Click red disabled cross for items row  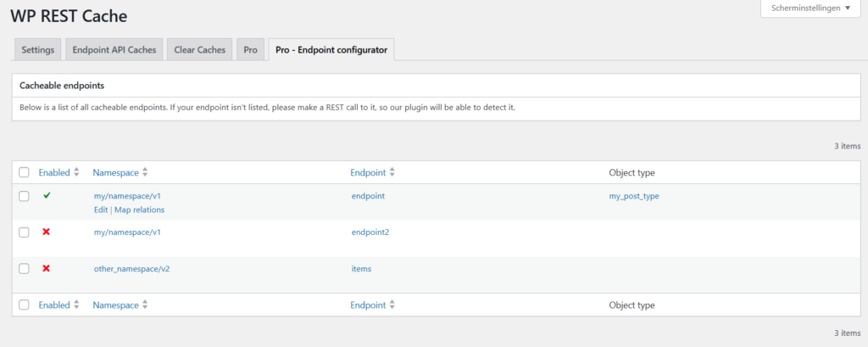47,268
